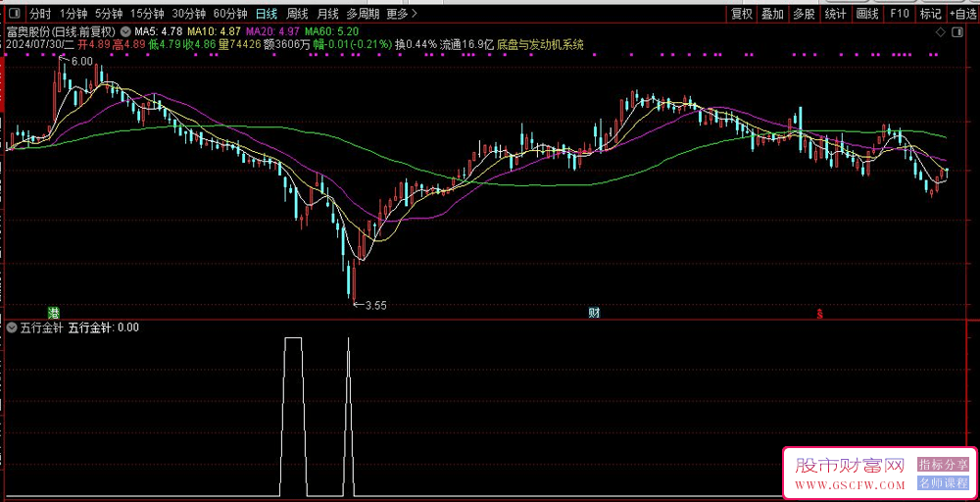Click the 底盘与发动机系统 sector link

point(540,44)
